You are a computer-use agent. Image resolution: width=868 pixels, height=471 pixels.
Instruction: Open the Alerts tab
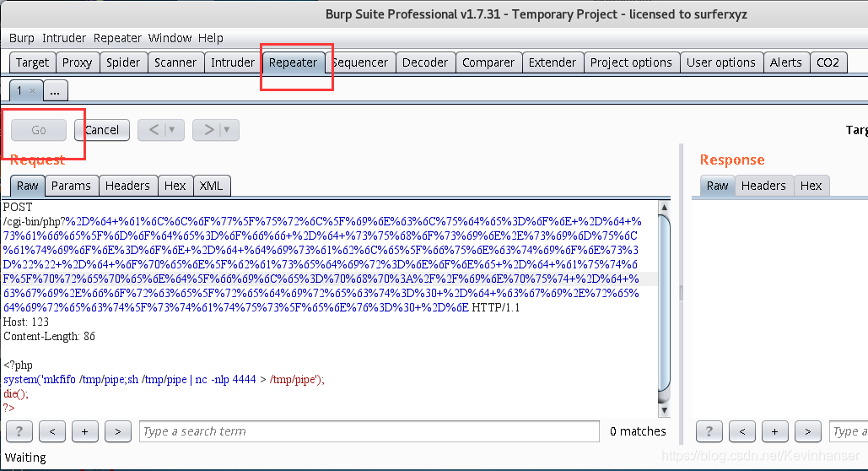pos(786,62)
